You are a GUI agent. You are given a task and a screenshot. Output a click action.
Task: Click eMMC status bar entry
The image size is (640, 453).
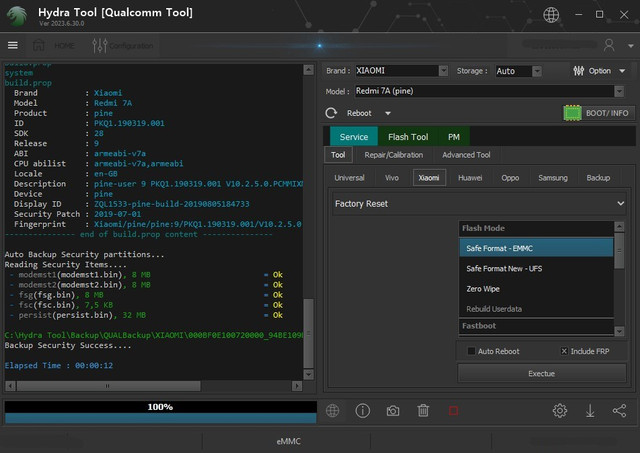pyautogui.click(x=288, y=441)
